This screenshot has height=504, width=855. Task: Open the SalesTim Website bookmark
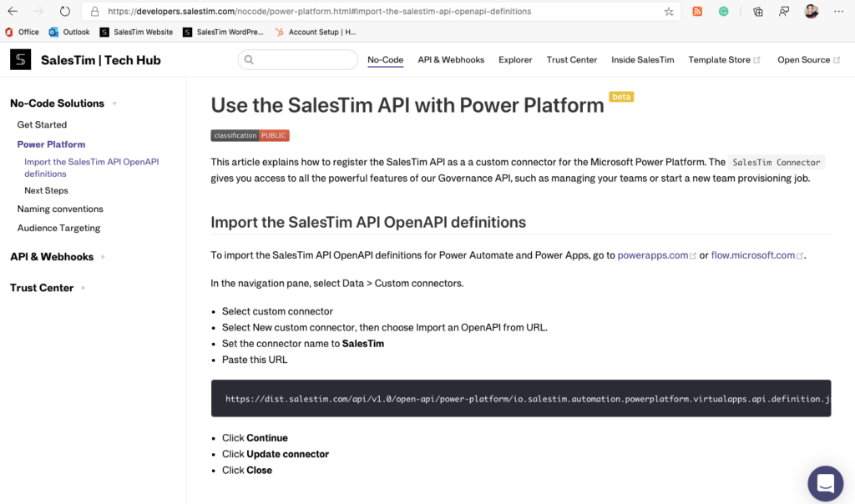136,33
